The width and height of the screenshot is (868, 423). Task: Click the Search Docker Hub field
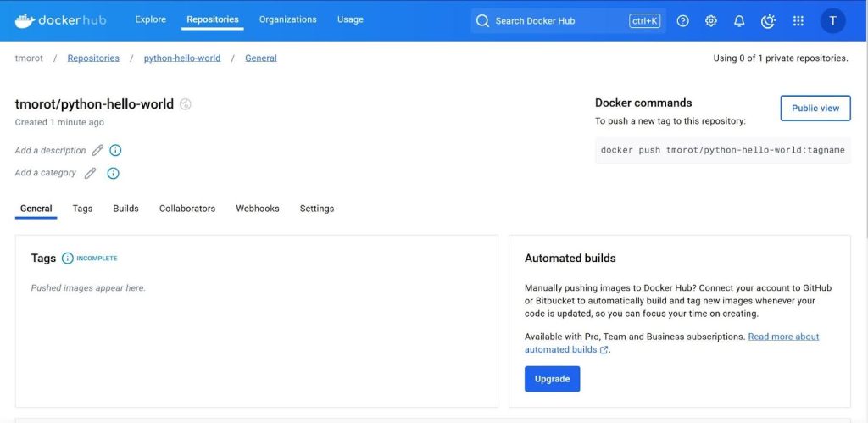[x=559, y=21]
